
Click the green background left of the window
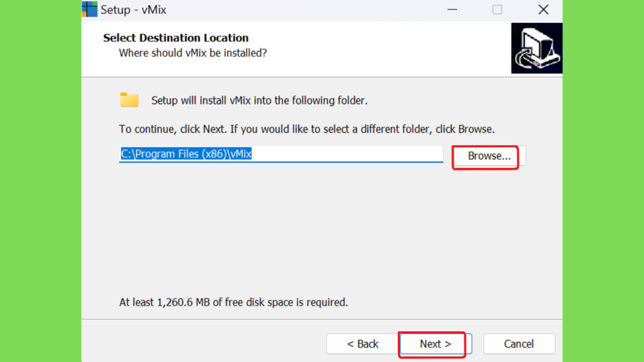tap(41, 181)
